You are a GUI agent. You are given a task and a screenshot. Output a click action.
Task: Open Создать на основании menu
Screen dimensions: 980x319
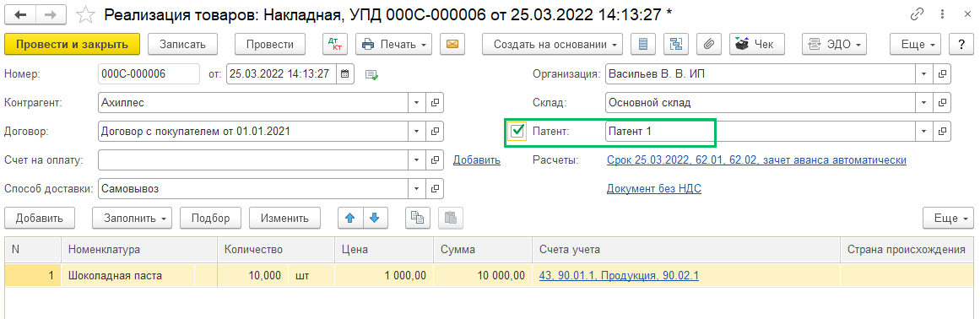pyautogui.click(x=553, y=45)
